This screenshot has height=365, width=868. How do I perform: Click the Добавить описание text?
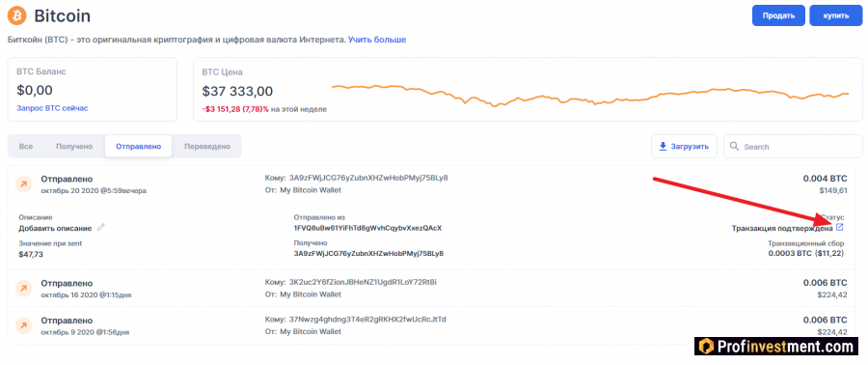click(x=55, y=228)
